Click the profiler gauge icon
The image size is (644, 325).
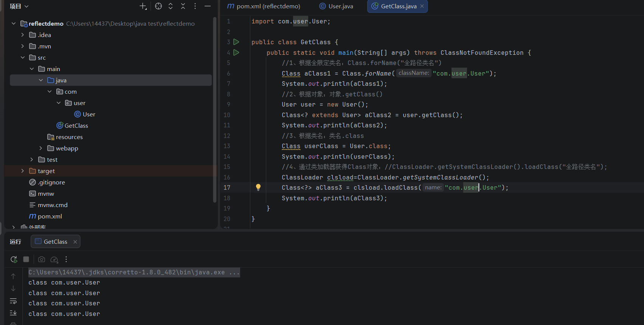(x=54, y=259)
